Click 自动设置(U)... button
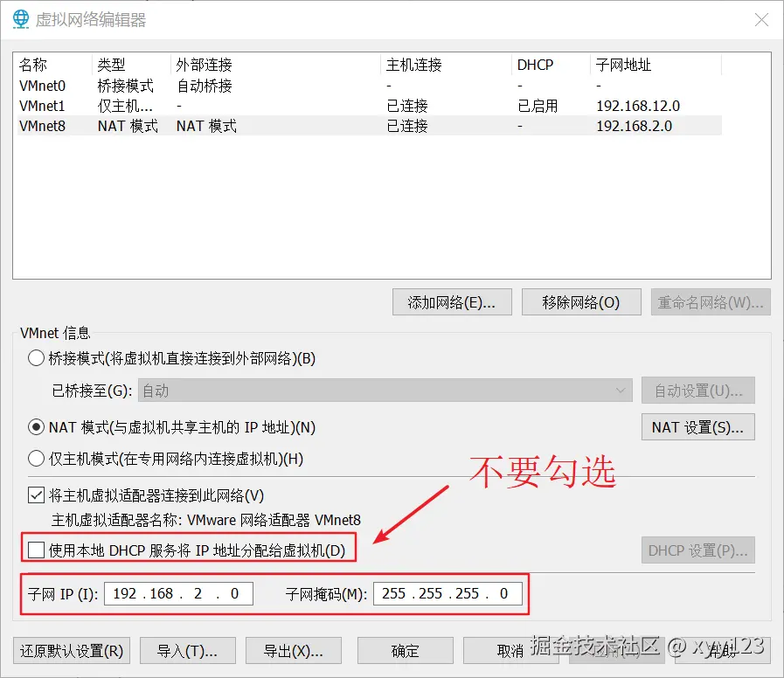This screenshot has width=784, height=678. 698,390
